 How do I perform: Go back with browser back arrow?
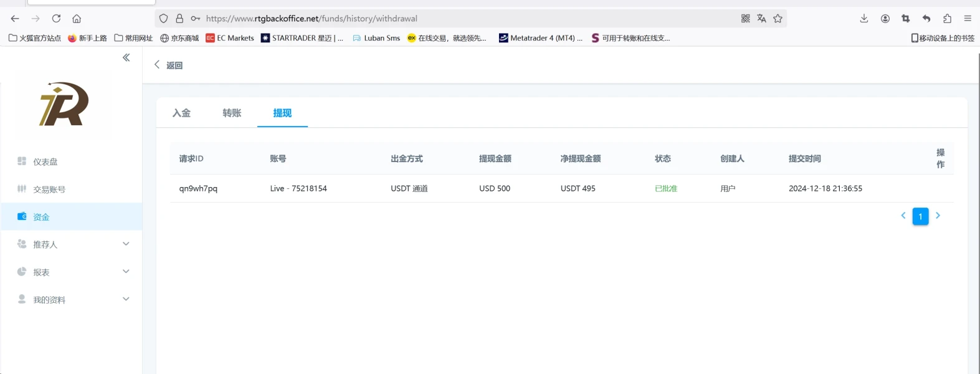[x=15, y=19]
